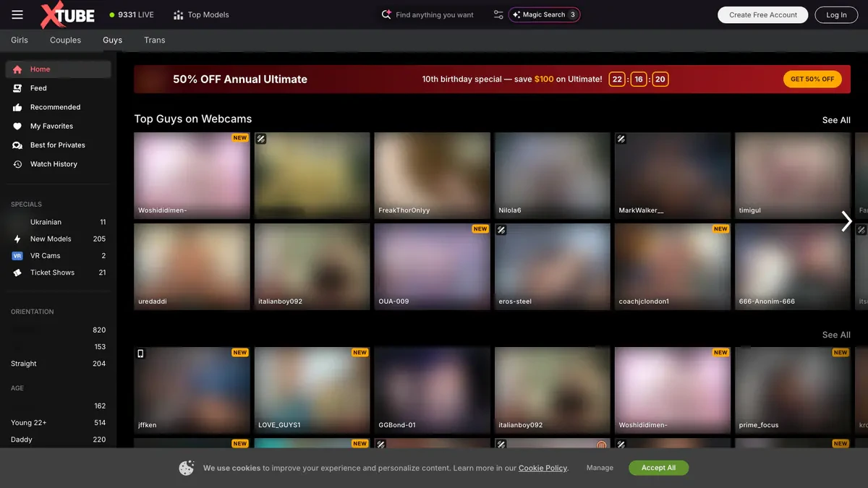The width and height of the screenshot is (868, 488).
Task: Click Top Models link in header
Action: point(201,14)
